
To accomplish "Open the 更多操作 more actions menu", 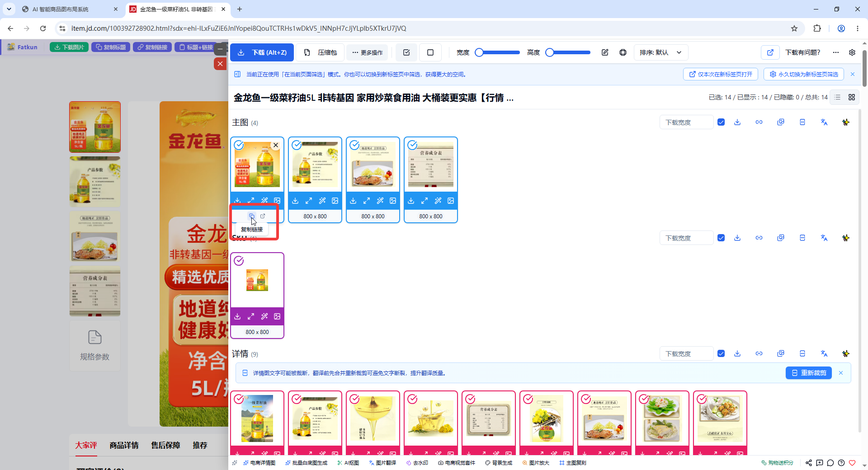I will (x=368, y=52).
